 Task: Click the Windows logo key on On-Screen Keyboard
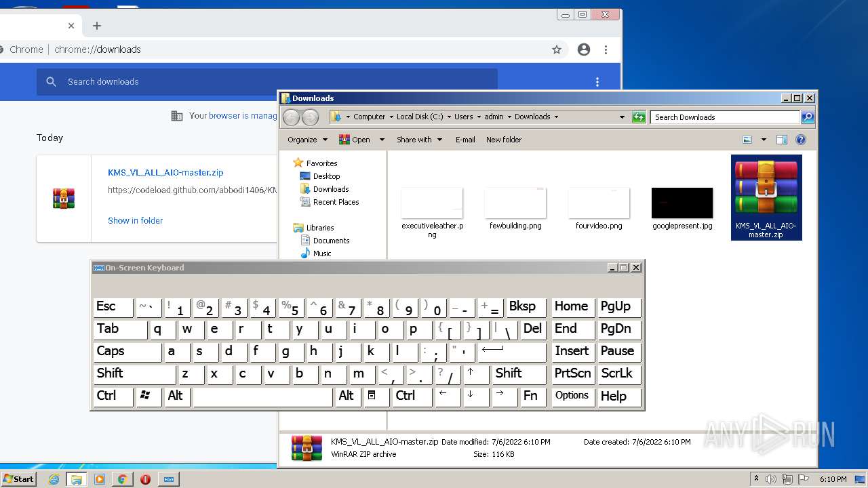pos(149,396)
